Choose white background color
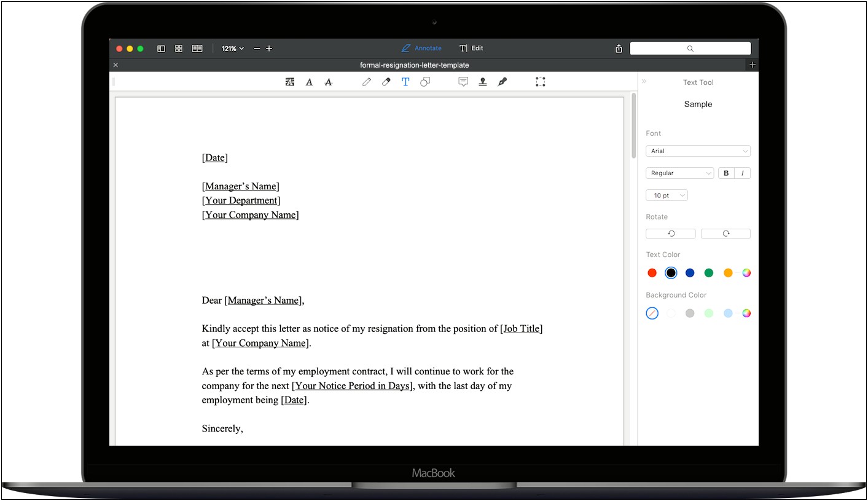 [671, 314]
